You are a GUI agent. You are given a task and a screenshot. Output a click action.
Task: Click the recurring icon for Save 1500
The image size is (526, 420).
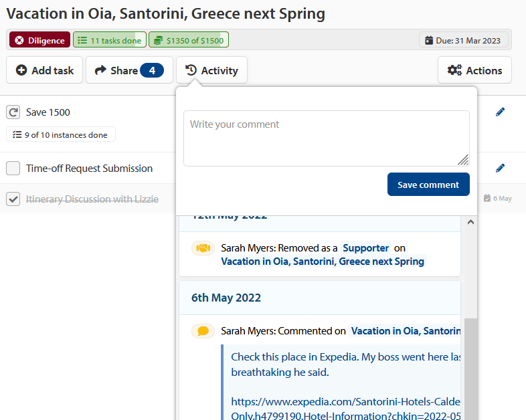13,112
